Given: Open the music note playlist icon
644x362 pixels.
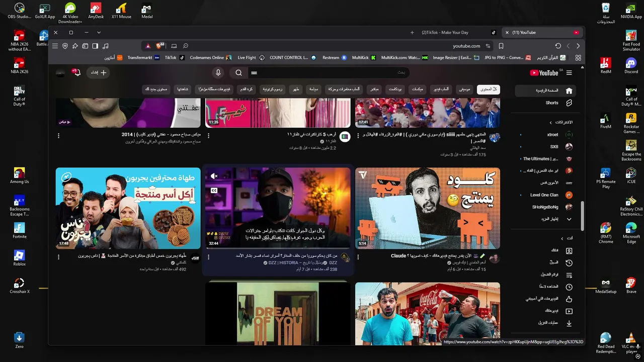Looking at the screenshot, I should coord(105,46).
